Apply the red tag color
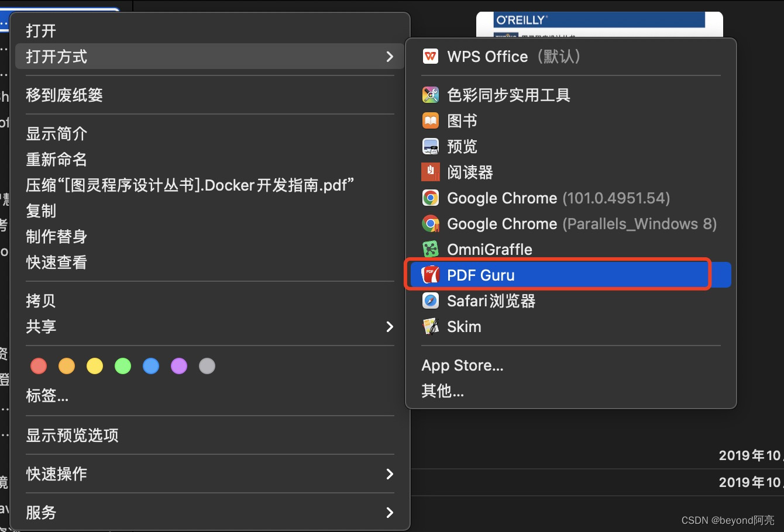Viewport: 784px width, 532px height. pos(39,366)
